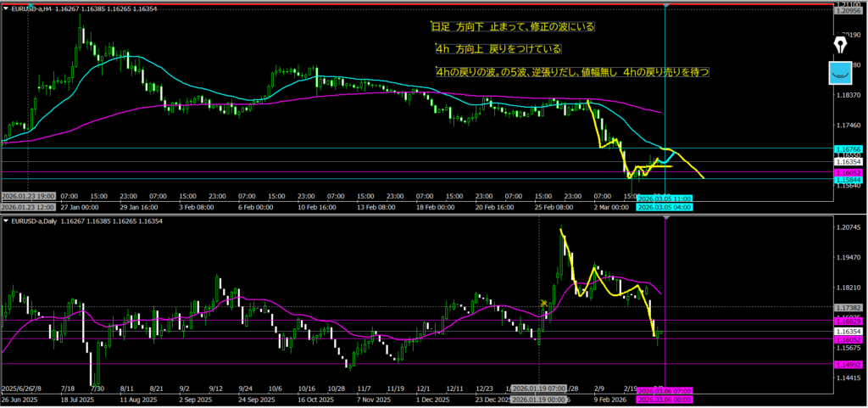This screenshot has width=868, height=408.
Task: Click the blue smiley face icon
Action: tap(841, 74)
